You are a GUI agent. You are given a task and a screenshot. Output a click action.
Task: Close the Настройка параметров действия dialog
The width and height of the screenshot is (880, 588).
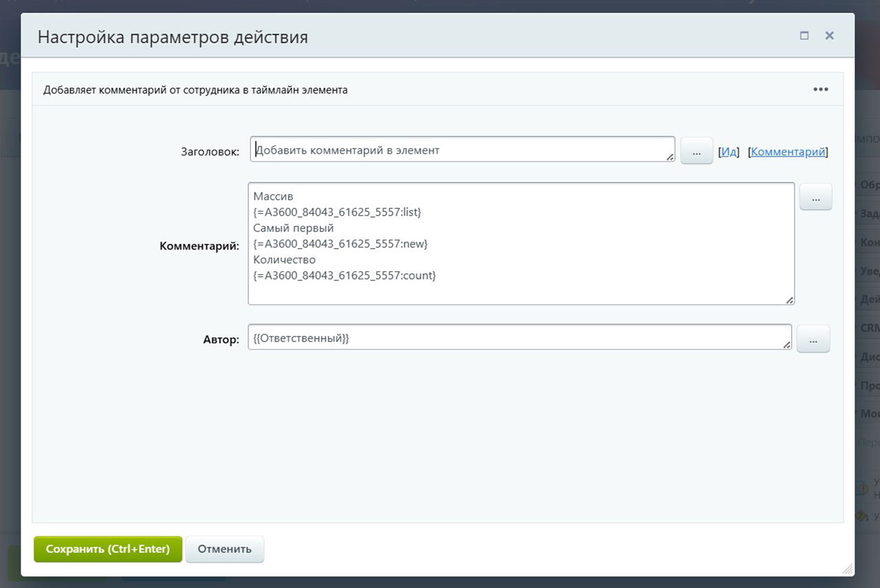pyautogui.click(x=829, y=36)
